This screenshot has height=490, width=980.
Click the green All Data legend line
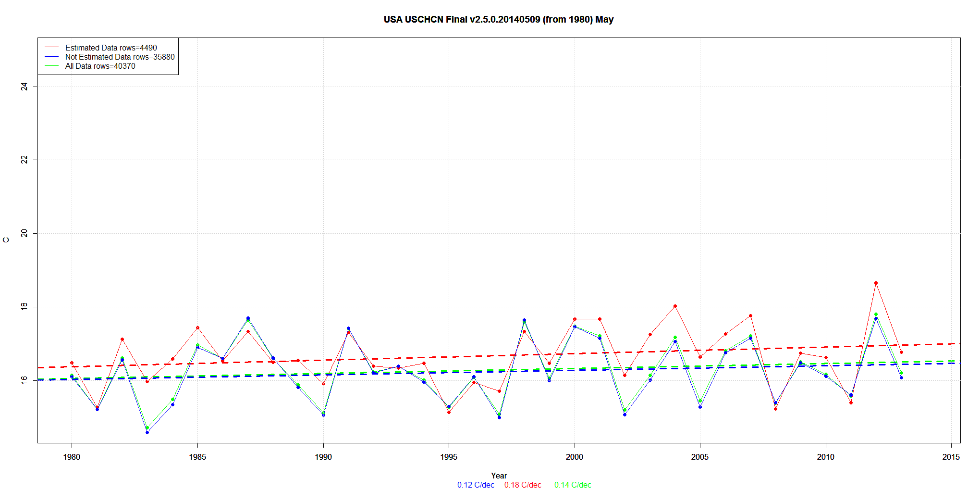(51, 66)
